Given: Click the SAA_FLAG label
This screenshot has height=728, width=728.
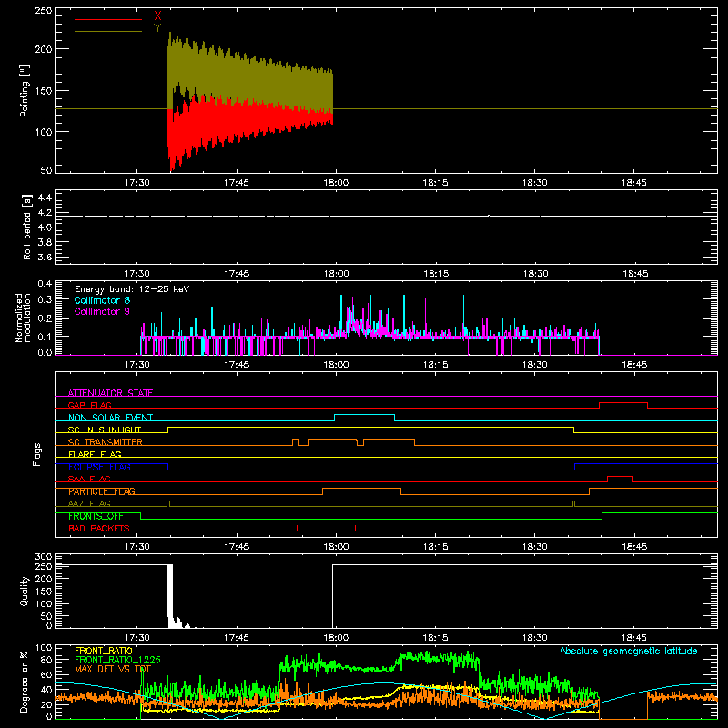Looking at the screenshot, I should pyautogui.click(x=89, y=479).
